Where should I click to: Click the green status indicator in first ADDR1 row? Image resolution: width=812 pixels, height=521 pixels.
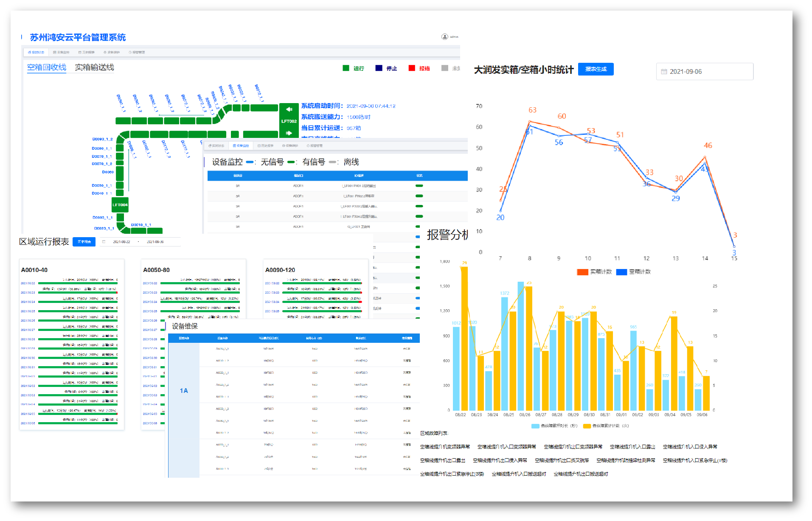click(419, 186)
